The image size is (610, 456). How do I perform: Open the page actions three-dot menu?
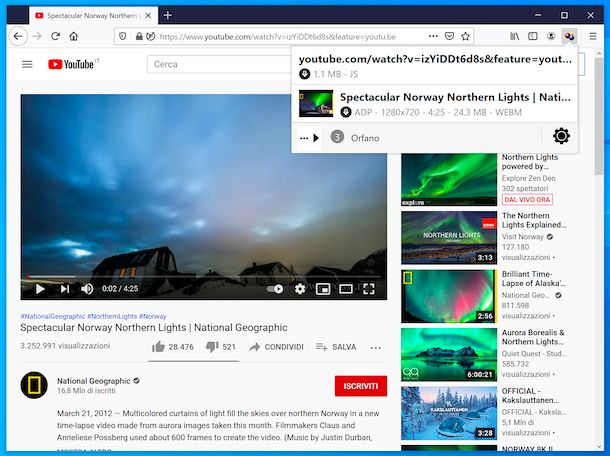433,36
